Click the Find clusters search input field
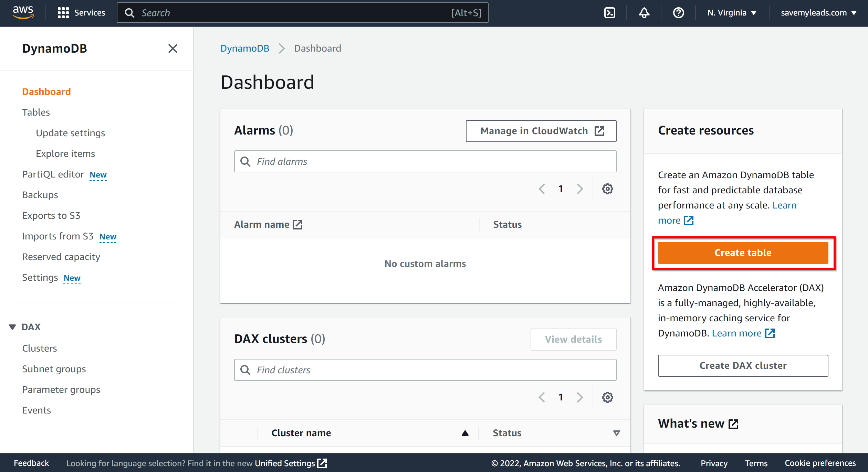 pos(425,370)
